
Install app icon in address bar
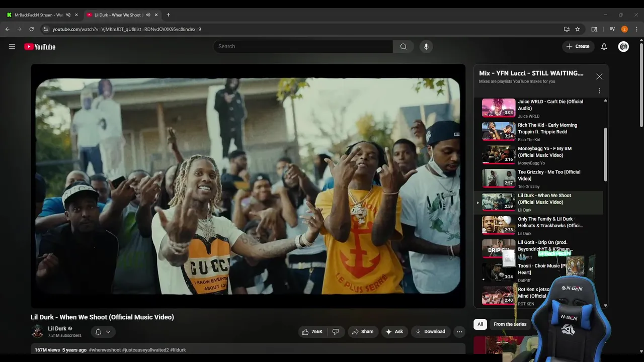[567, 29]
